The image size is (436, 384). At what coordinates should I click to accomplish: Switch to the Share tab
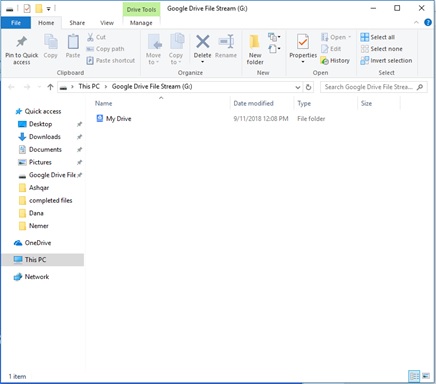pyautogui.click(x=77, y=23)
